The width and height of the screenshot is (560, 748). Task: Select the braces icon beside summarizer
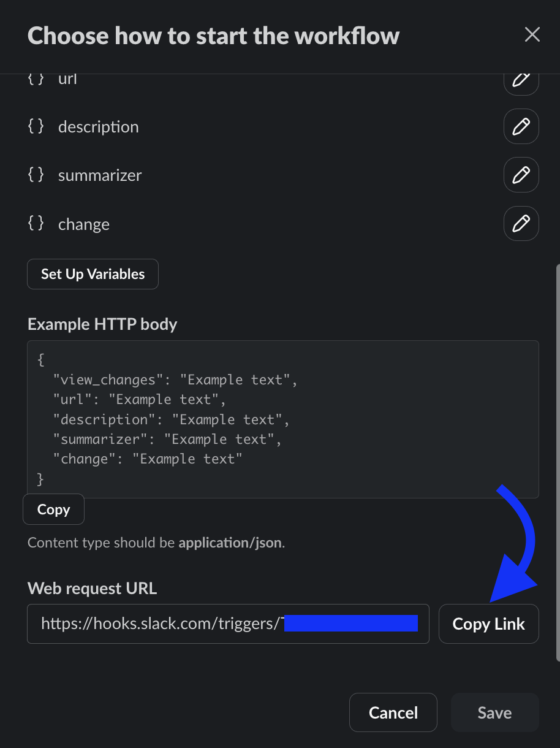pos(36,175)
